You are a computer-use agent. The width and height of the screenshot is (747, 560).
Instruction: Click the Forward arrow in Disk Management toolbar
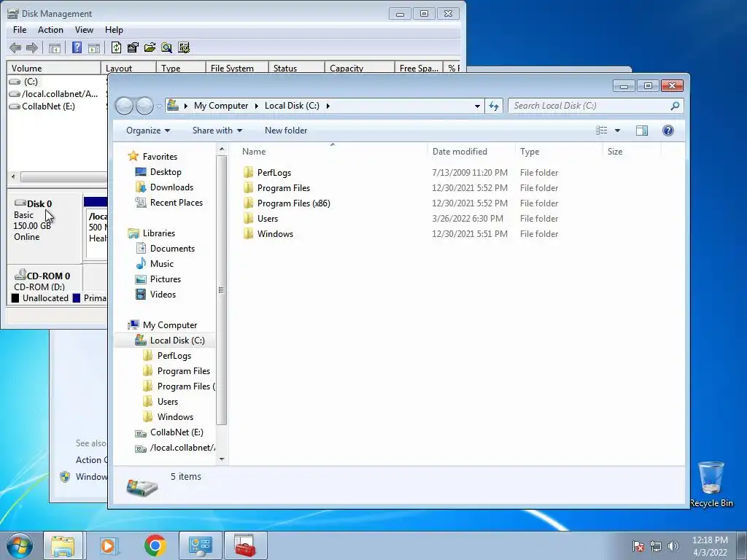32,47
